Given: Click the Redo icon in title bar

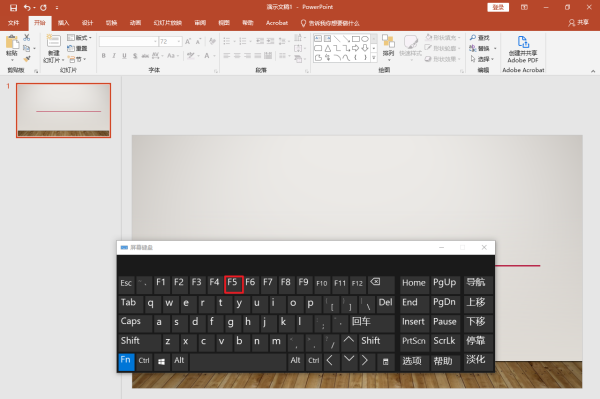Looking at the screenshot, I should 43,7.
